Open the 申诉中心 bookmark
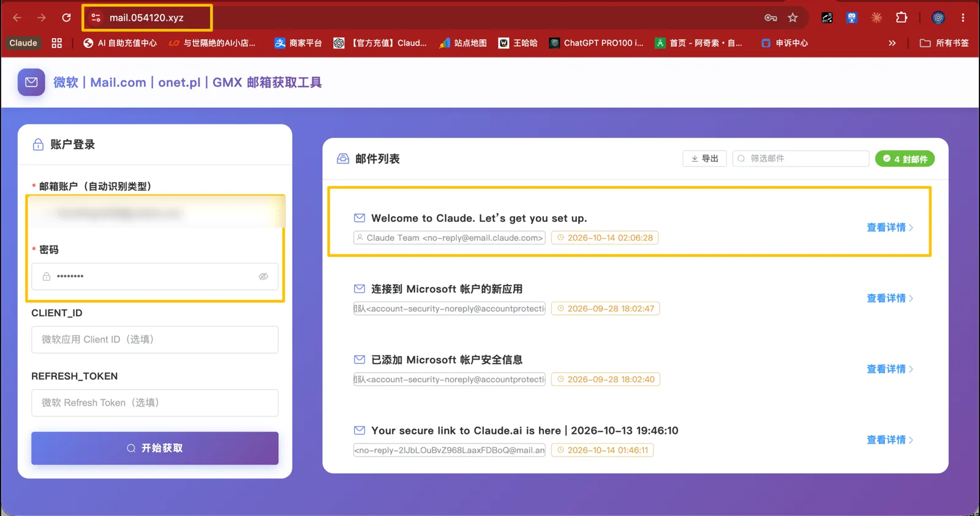 (x=785, y=43)
